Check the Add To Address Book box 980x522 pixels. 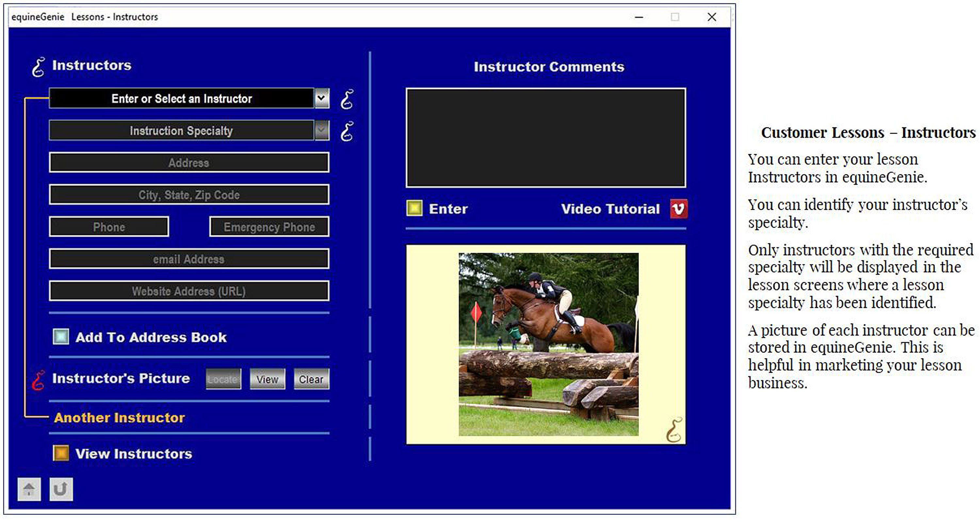tap(61, 337)
